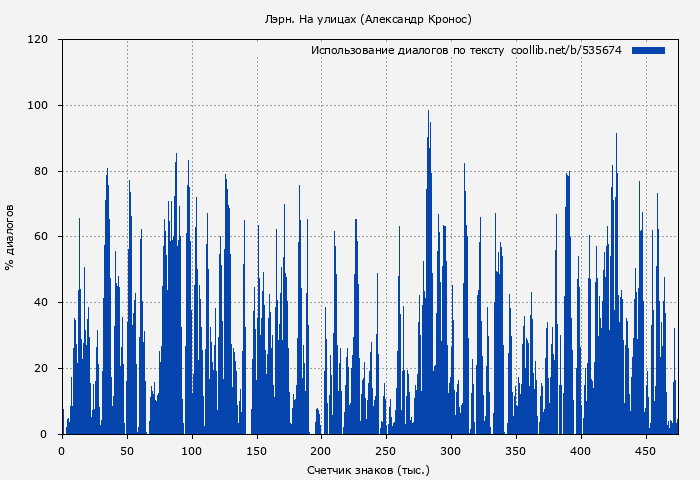Click the "Счетчик знаков (тыс.)" x-axis label

[368, 469]
